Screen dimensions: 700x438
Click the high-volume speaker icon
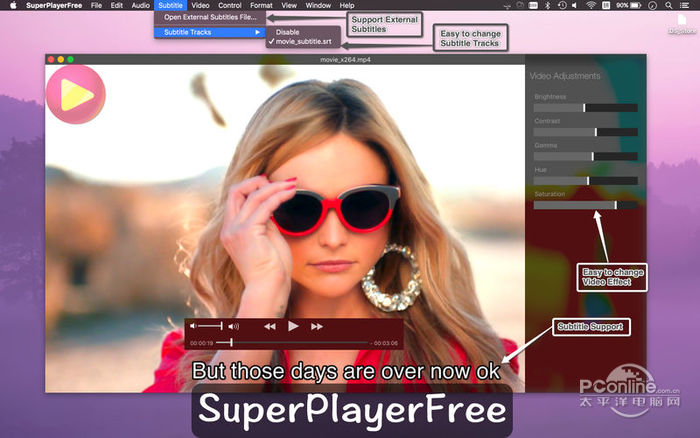[x=233, y=326]
